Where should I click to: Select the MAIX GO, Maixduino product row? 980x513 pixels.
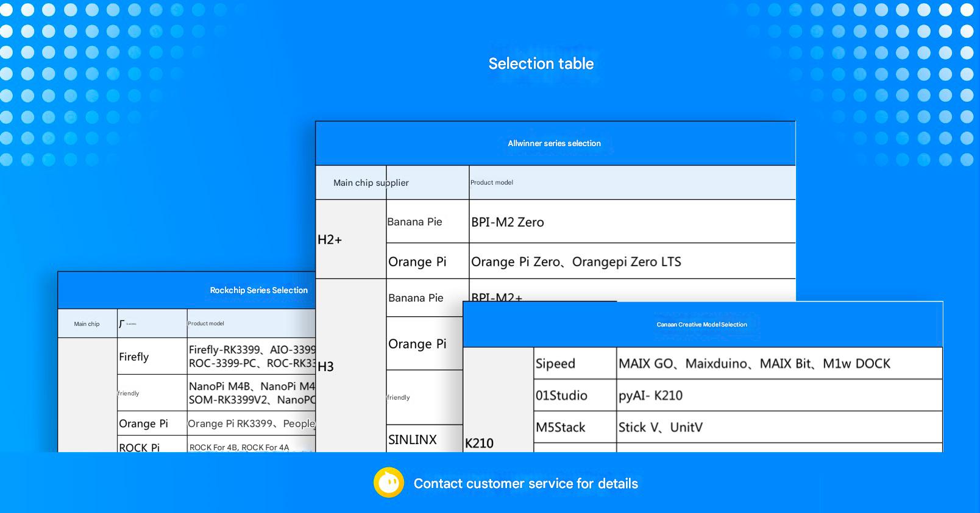coord(778,364)
